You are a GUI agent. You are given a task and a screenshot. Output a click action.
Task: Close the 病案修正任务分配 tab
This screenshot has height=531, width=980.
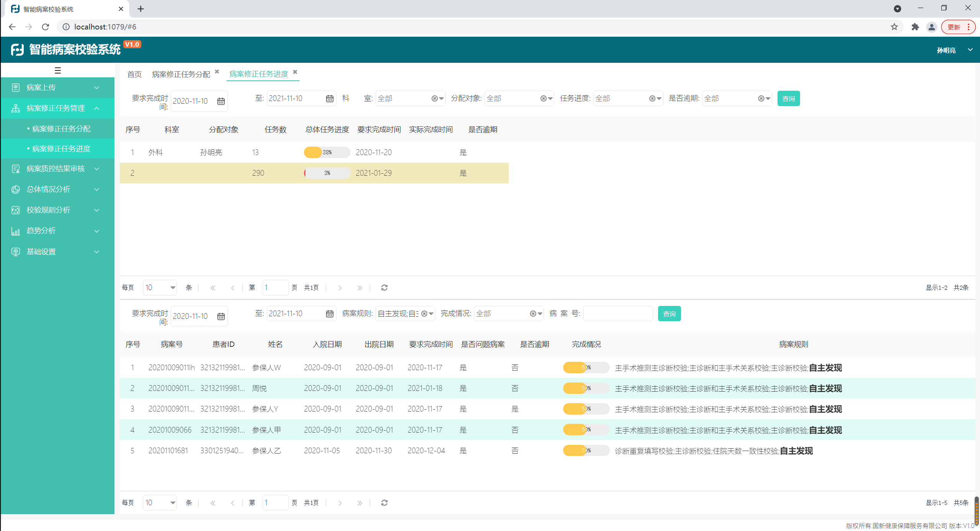point(217,72)
